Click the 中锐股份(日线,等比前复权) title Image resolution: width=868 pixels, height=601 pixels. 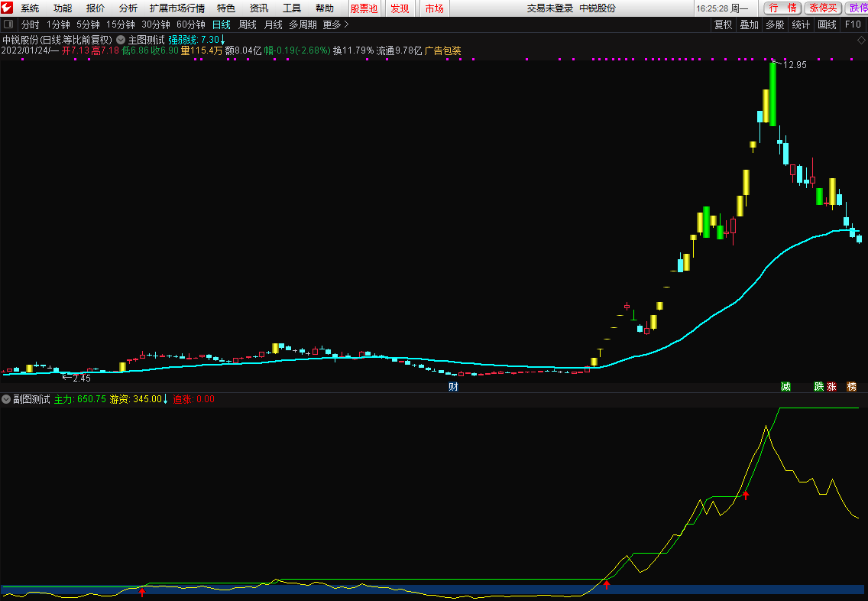(57, 40)
